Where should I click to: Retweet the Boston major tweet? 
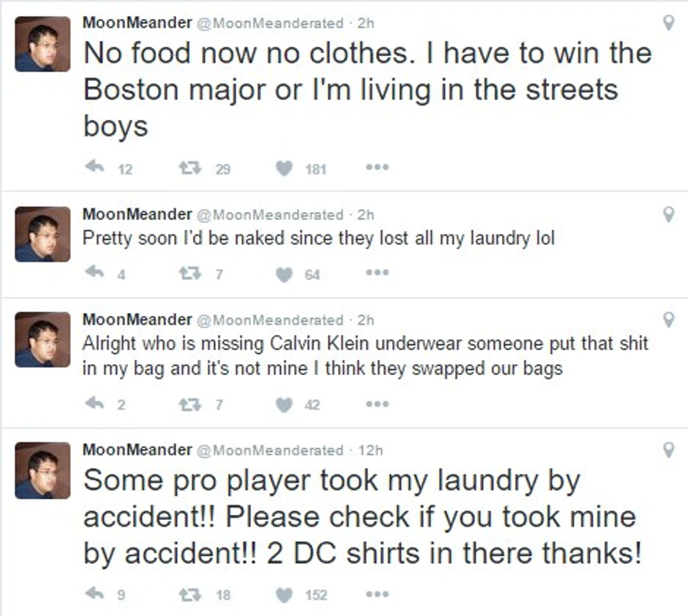tap(190, 168)
